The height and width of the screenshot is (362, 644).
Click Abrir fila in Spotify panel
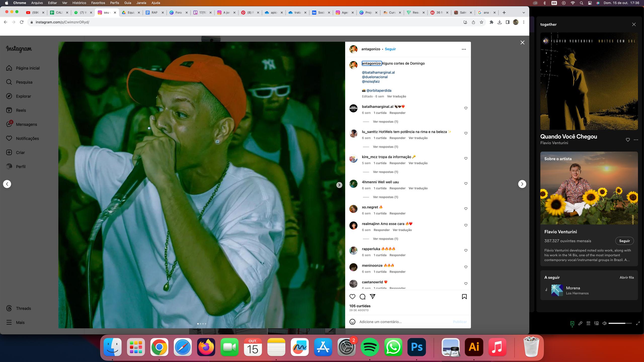click(x=626, y=278)
